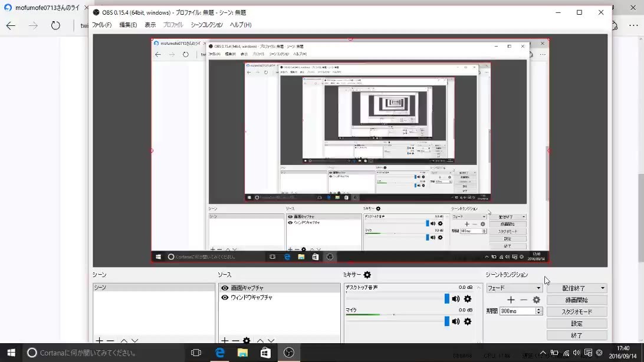The width and height of the screenshot is (644, 362).
Task: Click the OBS preview canvas
Action: coord(350,150)
